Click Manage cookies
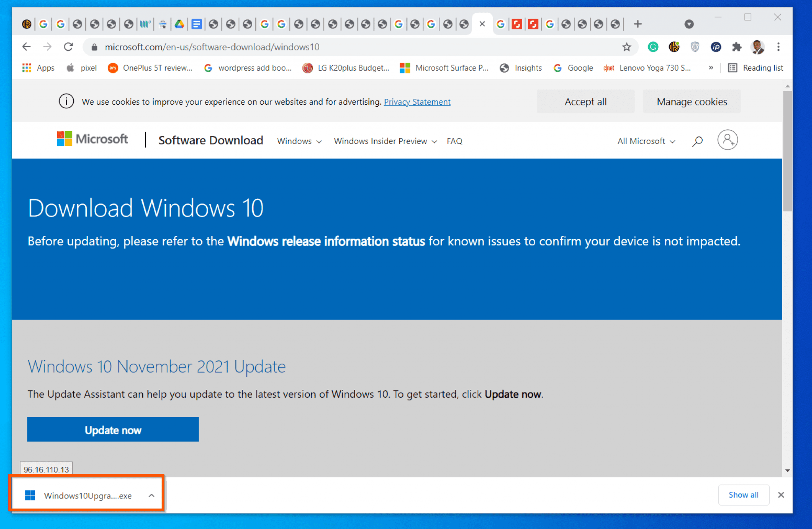812x529 pixels. (x=691, y=102)
